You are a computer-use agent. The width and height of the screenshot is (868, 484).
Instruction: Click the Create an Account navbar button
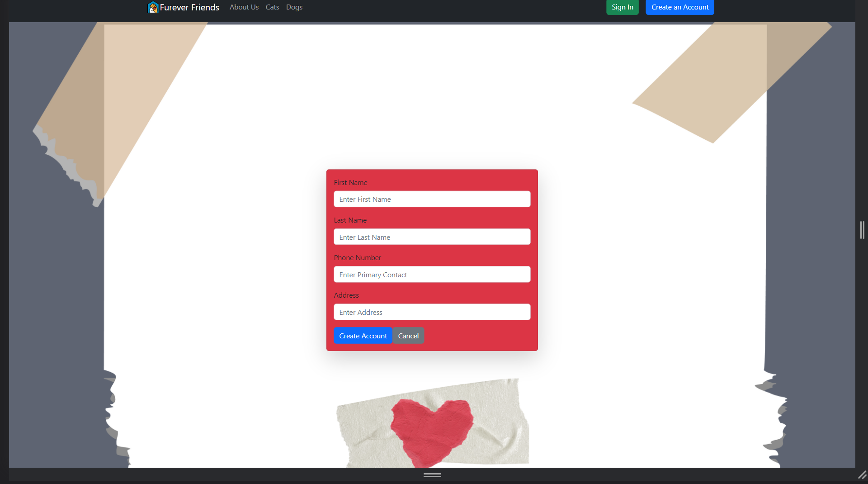pos(680,7)
